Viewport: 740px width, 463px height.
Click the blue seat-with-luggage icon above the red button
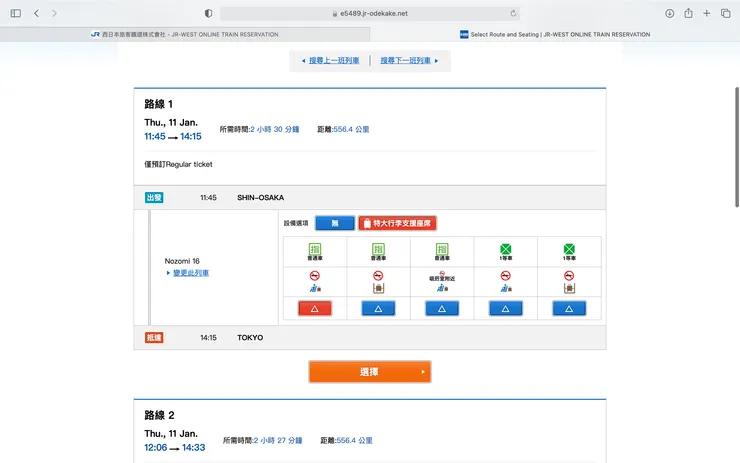coord(315,288)
